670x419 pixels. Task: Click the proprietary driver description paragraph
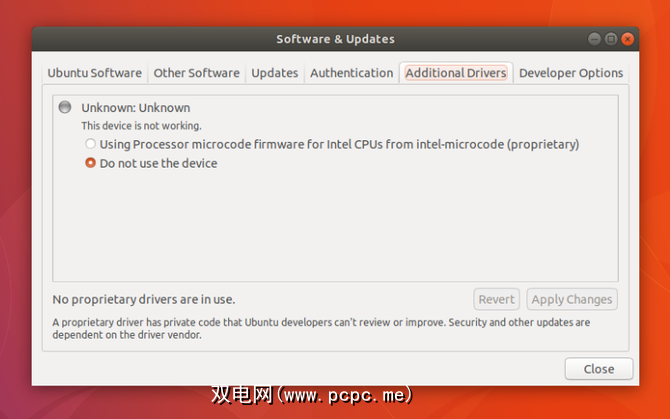click(320, 329)
